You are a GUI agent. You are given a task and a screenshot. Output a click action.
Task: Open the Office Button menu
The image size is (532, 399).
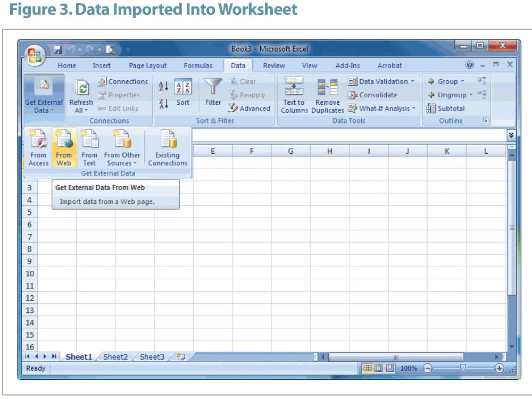tap(35, 55)
